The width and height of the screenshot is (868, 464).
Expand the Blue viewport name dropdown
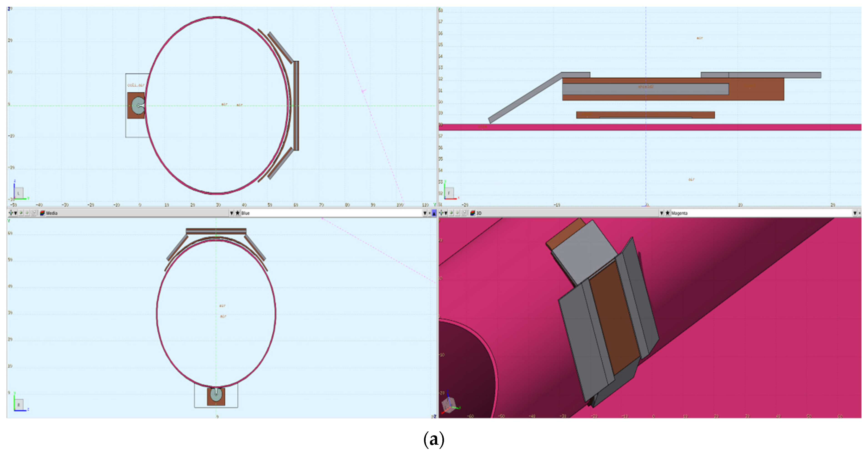point(425,213)
